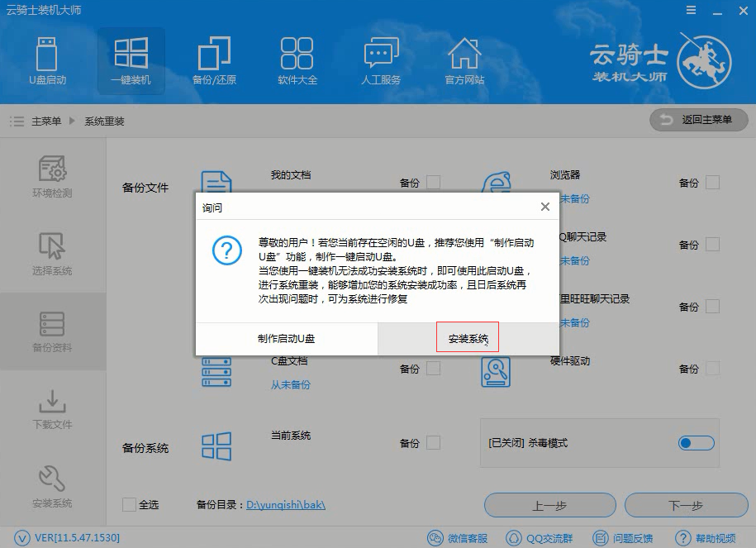Choose 制作启动U盘 in the dialog
The image size is (756, 548).
click(x=286, y=339)
